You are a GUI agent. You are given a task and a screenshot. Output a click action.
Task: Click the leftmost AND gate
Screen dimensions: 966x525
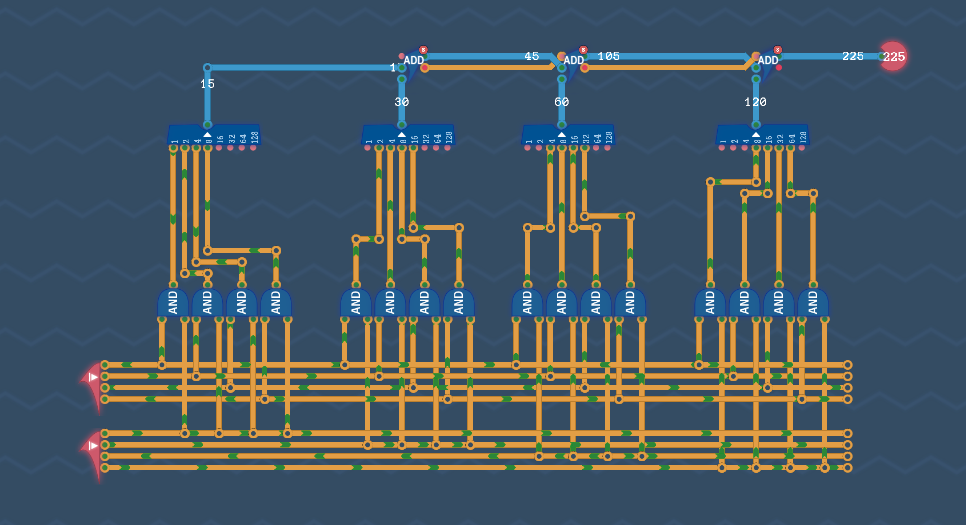coord(173,303)
